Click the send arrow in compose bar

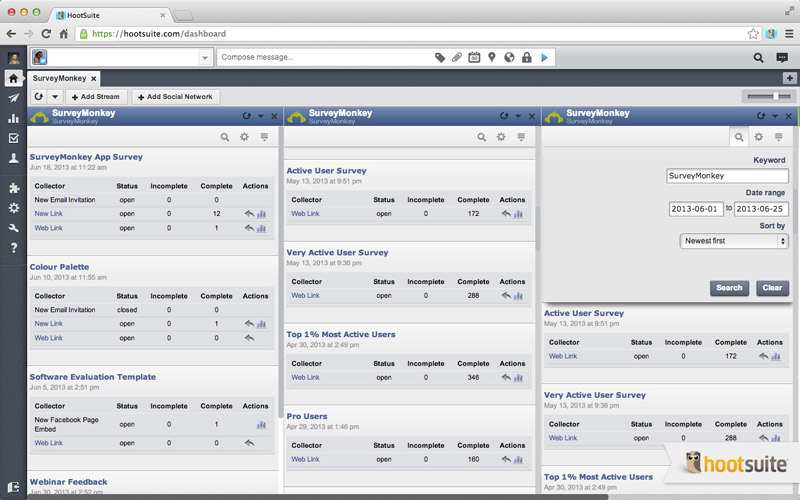pyautogui.click(x=544, y=58)
